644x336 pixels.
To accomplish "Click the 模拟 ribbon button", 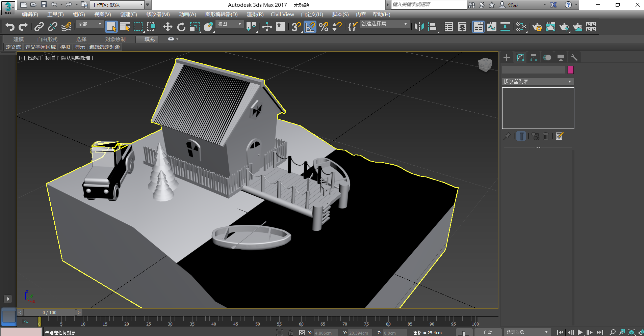I will click(66, 47).
